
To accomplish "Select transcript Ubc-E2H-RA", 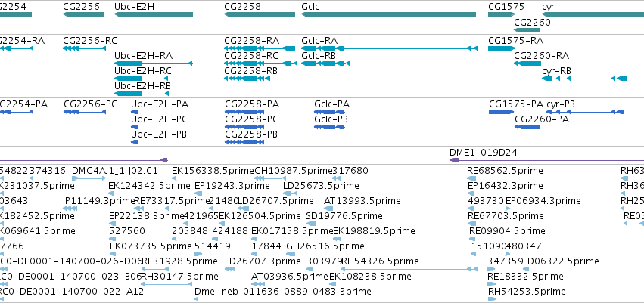I will [154, 63].
